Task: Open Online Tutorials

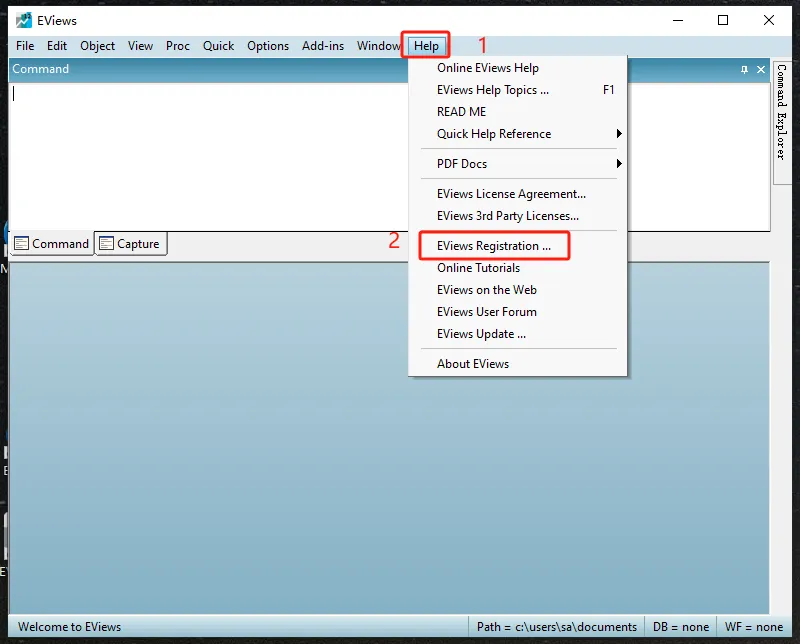Action: [518, 268]
